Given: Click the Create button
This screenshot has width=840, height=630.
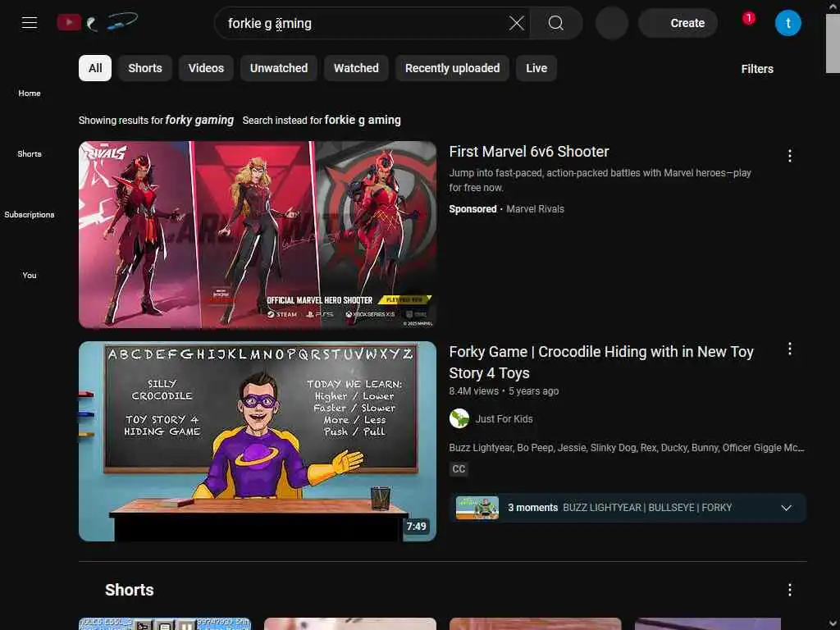Looking at the screenshot, I should tap(678, 23).
